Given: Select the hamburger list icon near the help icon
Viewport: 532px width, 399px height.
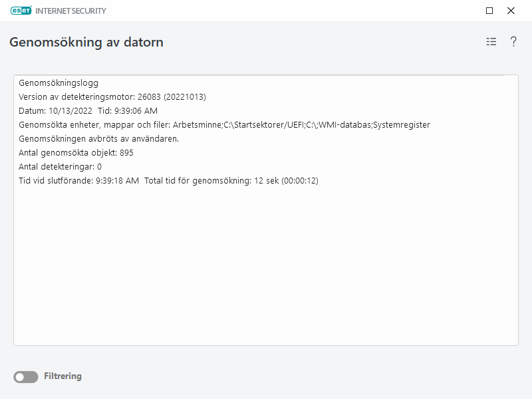Looking at the screenshot, I should tap(491, 41).
